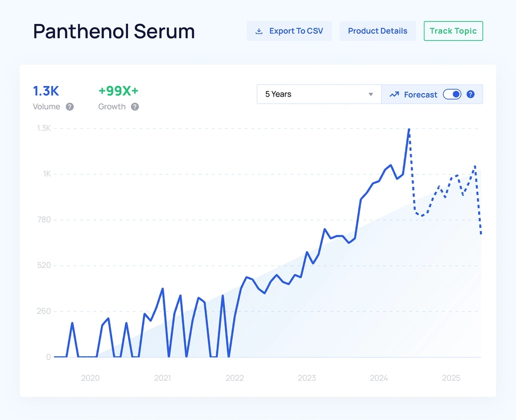
Task: Click the 2024 x-axis label
Action: 379,378
